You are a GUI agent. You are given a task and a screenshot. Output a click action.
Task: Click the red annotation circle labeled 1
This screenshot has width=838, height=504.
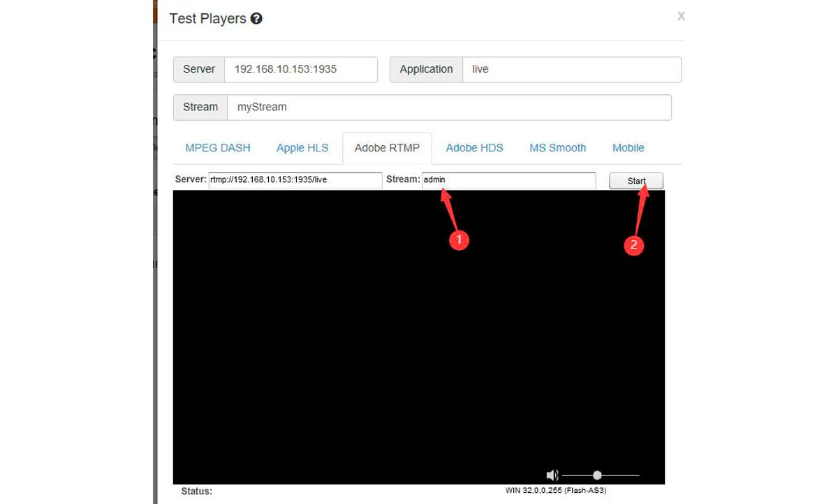[459, 240]
